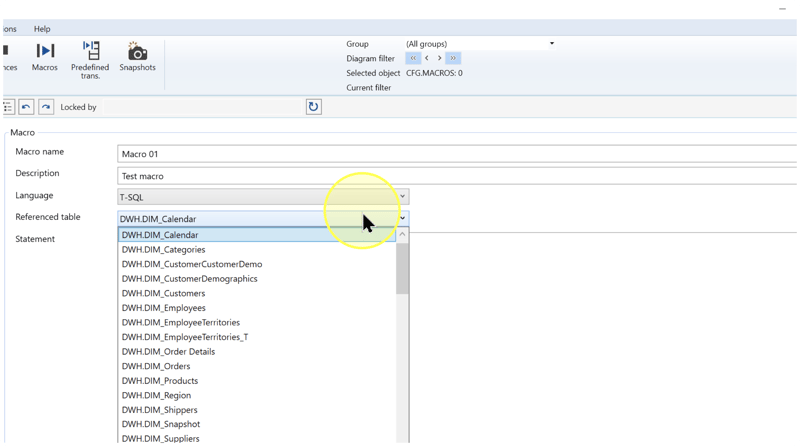
Task: Click the Locked by field
Action: [204, 107]
